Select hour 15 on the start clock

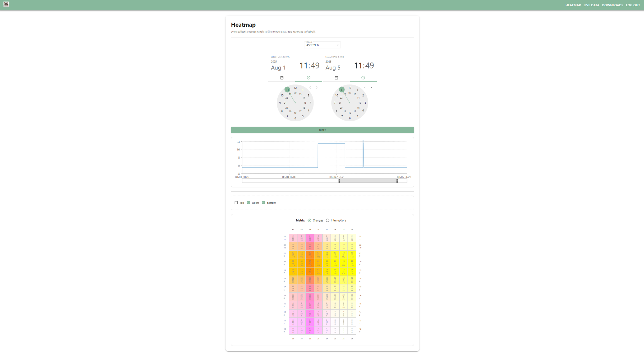305,103
